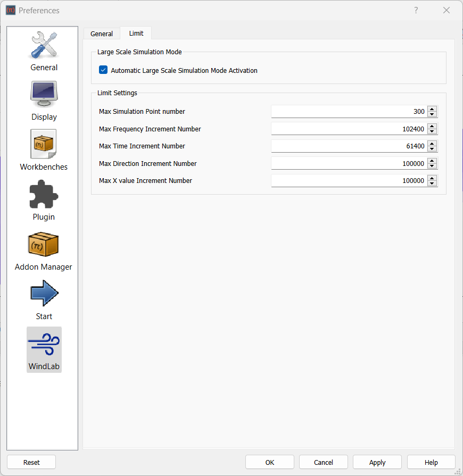Switch to the General tab
This screenshot has width=463, height=476.
pyautogui.click(x=102, y=33)
